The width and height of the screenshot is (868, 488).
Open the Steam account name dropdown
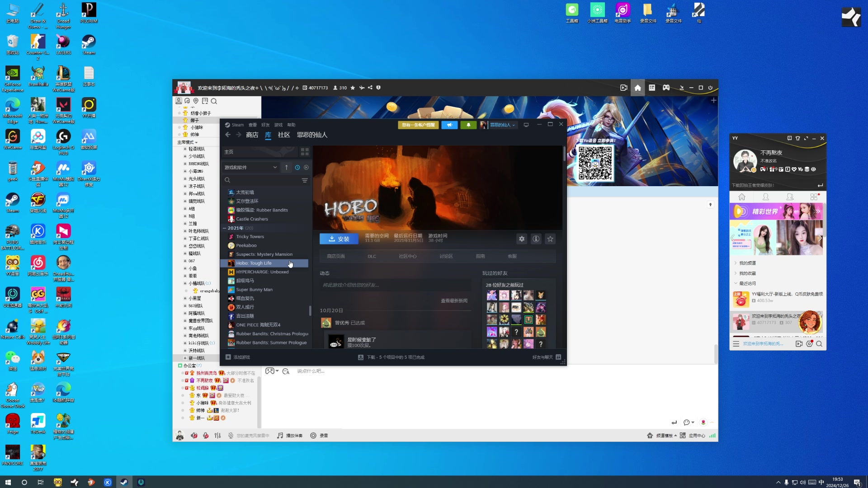pos(502,125)
